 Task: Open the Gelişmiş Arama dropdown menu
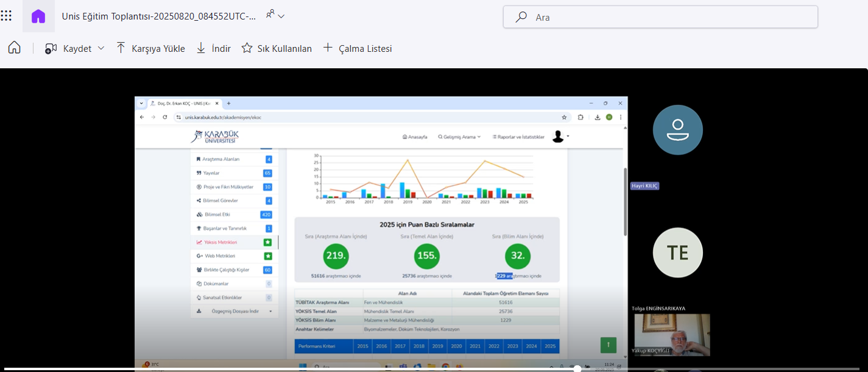point(459,137)
